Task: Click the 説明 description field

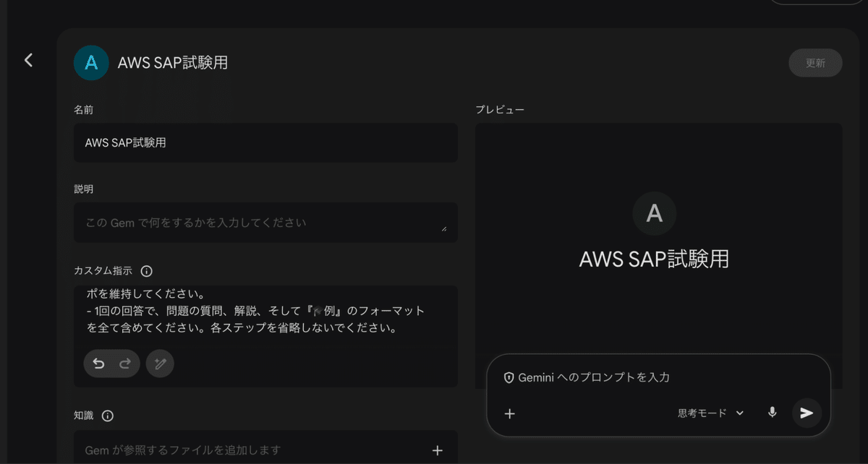Action: (x=260, y=223)
